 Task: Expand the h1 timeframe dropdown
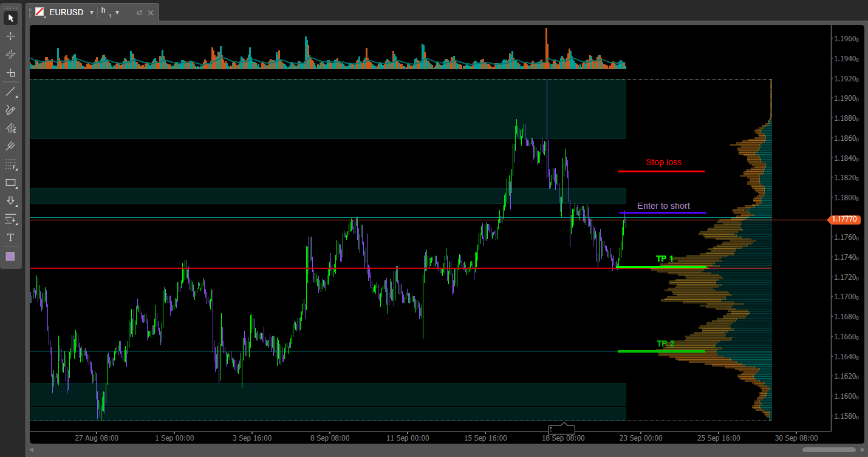(117, 12)
